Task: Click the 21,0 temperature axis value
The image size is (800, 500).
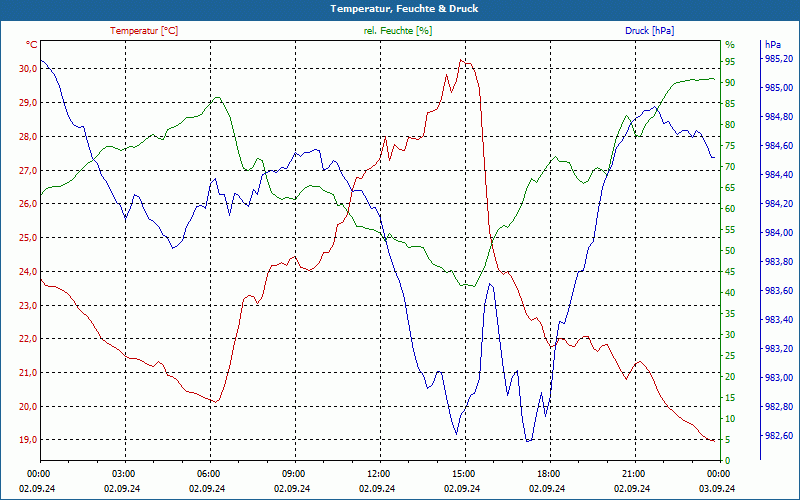Action: click(28, 373)
